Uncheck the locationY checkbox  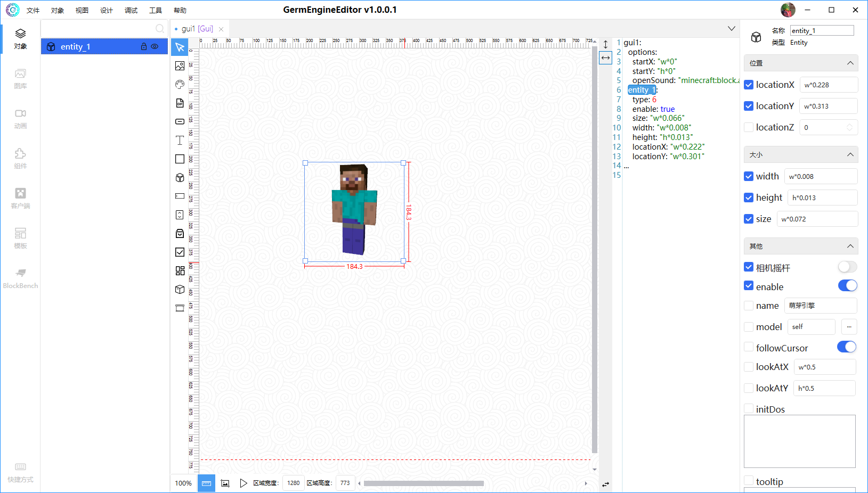pos(749,106)
